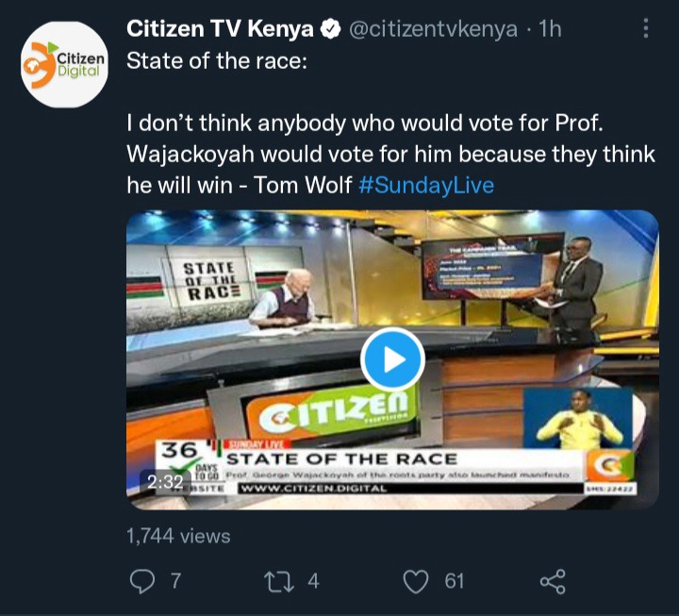Click the 4 retweets count
Screen dimensions: 679x616
(x=313, y=581)
